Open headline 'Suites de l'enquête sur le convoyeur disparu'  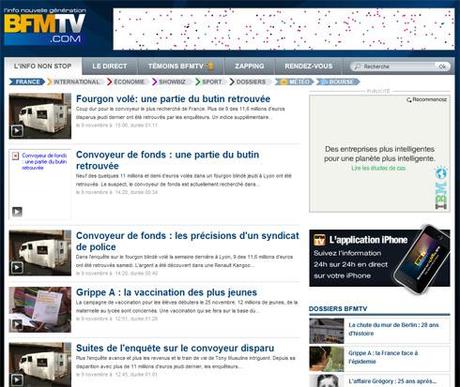point(175,348)
